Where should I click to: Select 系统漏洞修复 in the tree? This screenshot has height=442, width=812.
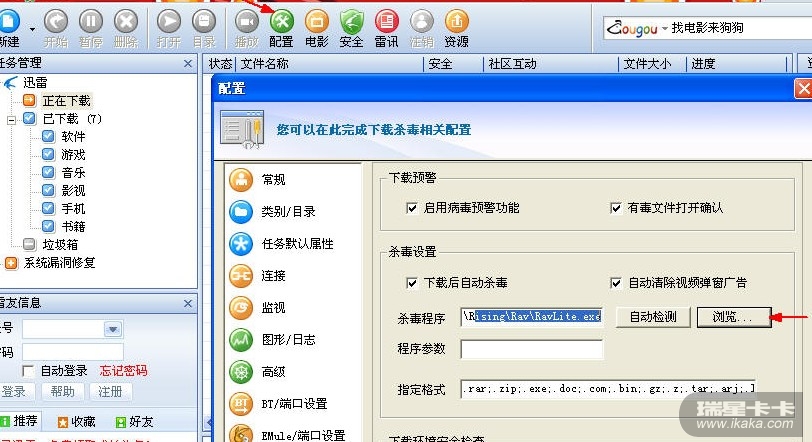pos(59,262)
